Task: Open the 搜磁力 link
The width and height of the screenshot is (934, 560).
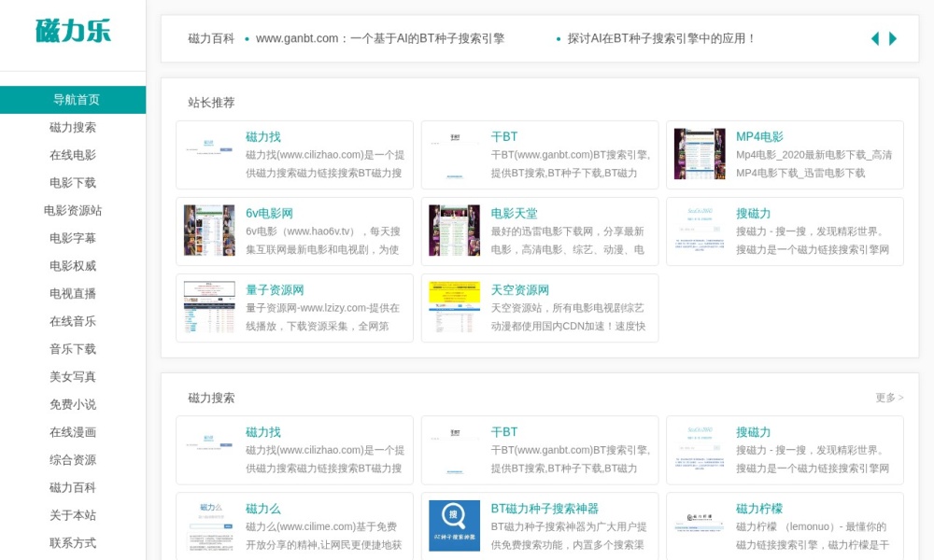Action: 752,213
